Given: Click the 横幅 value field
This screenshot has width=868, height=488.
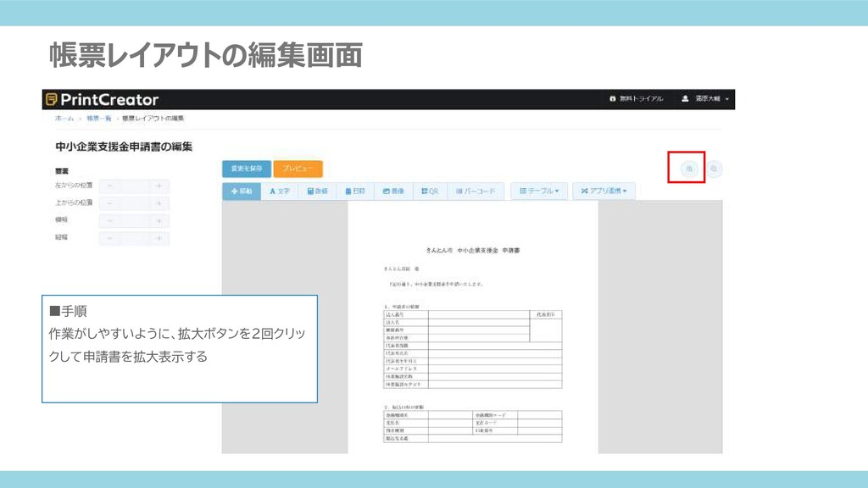Looking at the screenshot, I should (134, 221).
